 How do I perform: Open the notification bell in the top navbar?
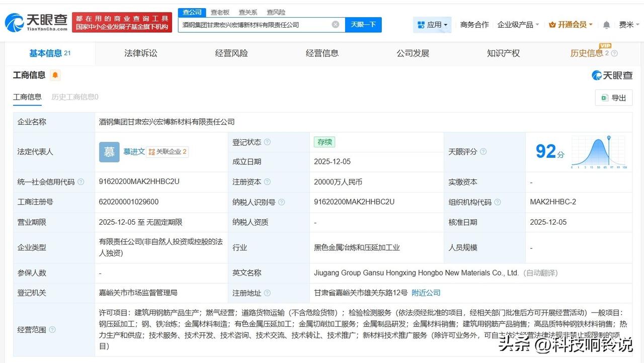coord(606,24)
